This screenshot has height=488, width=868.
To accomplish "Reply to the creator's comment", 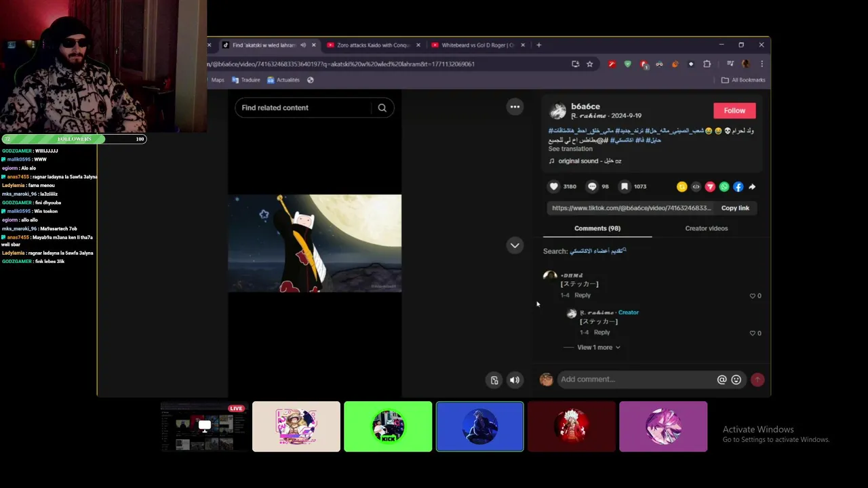I will click(x=601, y=333).
